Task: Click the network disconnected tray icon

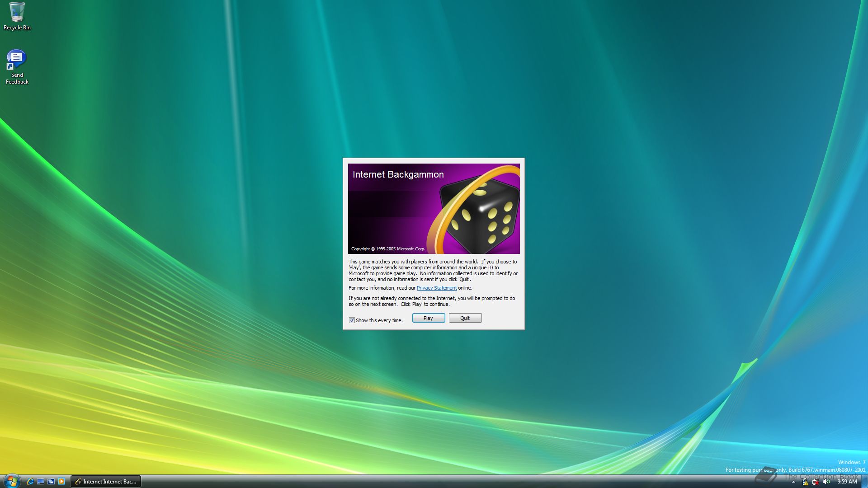Action: (816, 482)
